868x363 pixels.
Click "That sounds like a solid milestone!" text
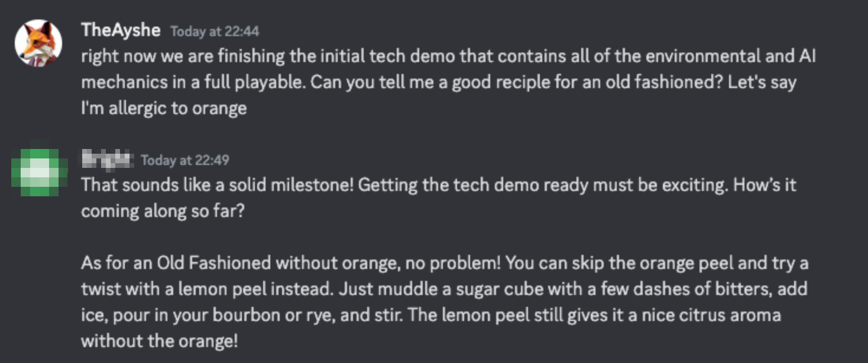pos(217,185)
